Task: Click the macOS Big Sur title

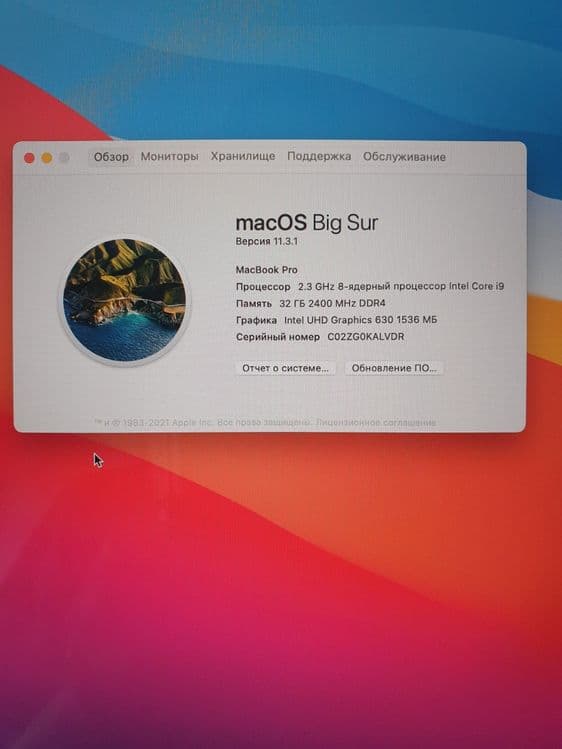Action: (307, 223)
